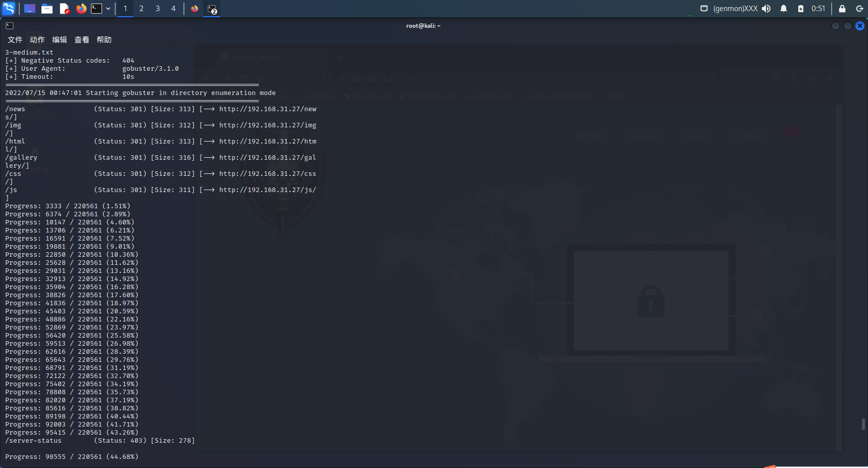Switch to workspace 2
This screenshot has height=468, width=868.
point(141,9)
